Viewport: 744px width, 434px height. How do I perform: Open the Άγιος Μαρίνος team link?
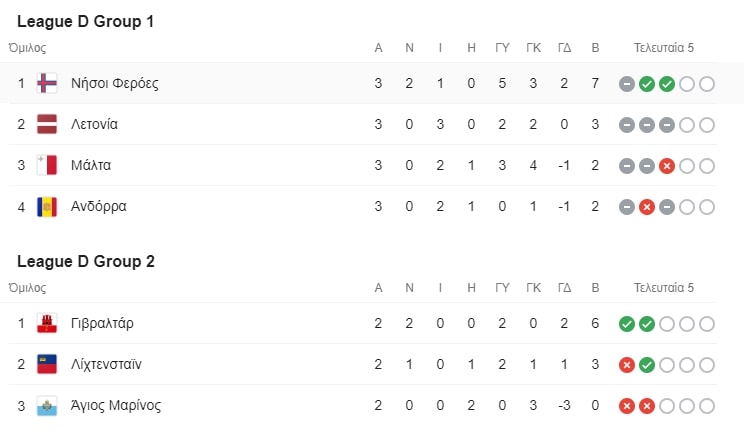[116, 406]
